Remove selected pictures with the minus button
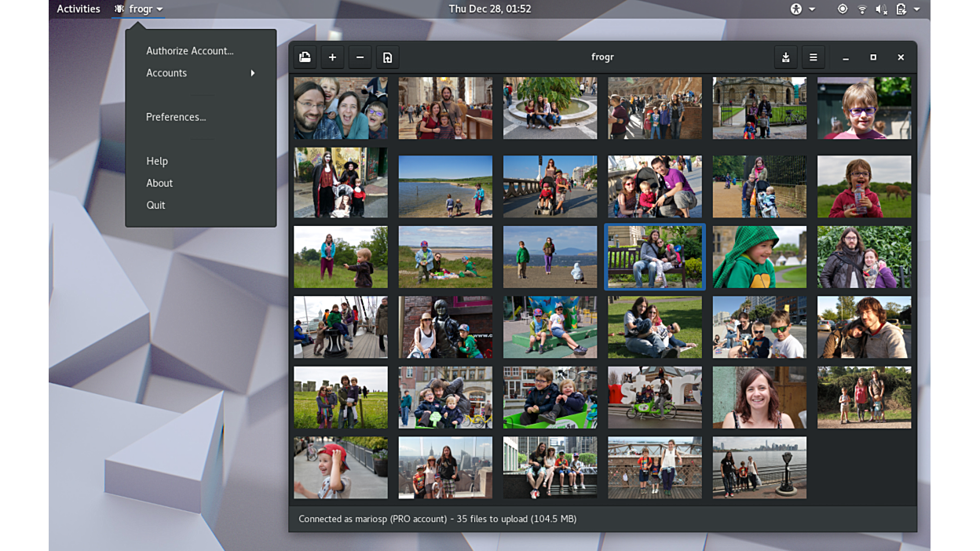 360,57
